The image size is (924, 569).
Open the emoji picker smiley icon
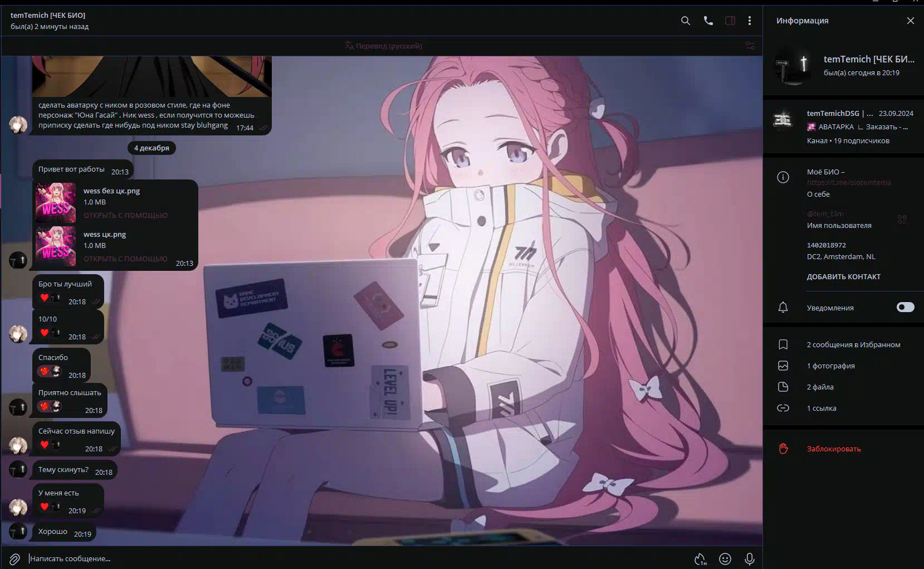point(725,558)
